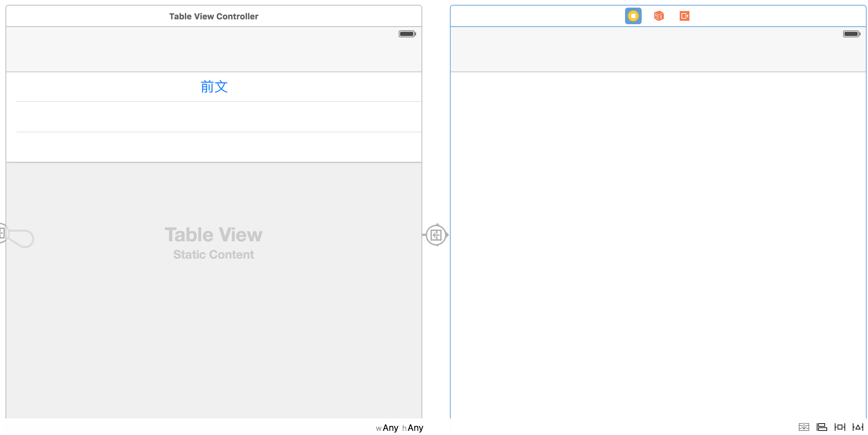868x435 pixels.
Task: Click the Embed in Stack icon
Action: click(x=804, y=427)
